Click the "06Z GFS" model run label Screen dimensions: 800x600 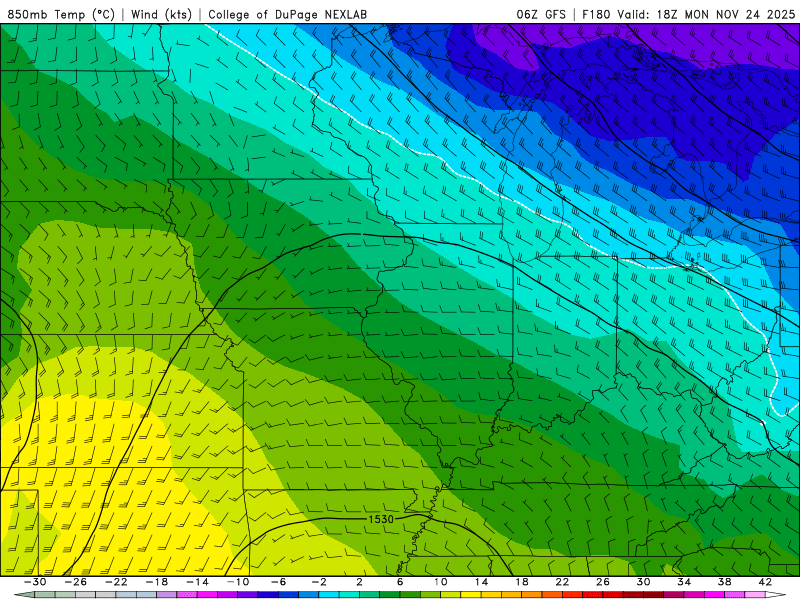click(541, 14)
